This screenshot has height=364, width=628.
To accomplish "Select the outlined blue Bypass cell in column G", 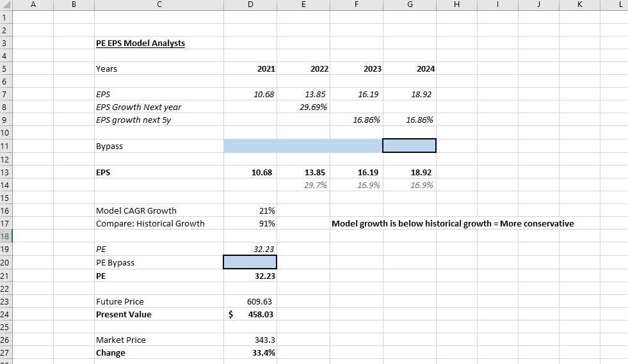I will [x=409, y=145].
